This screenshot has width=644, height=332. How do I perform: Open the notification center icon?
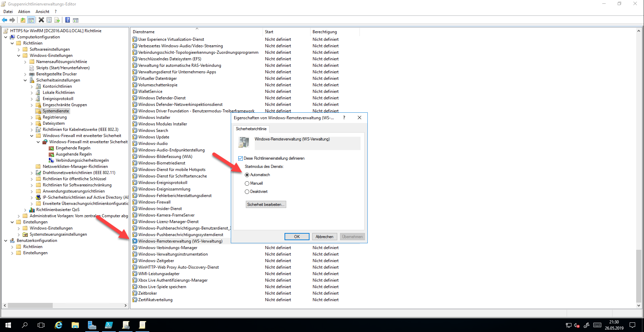click(633, 325)
